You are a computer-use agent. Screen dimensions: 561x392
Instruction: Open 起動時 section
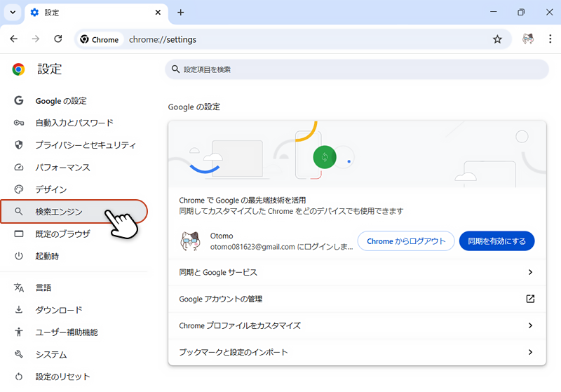(74, 256)
